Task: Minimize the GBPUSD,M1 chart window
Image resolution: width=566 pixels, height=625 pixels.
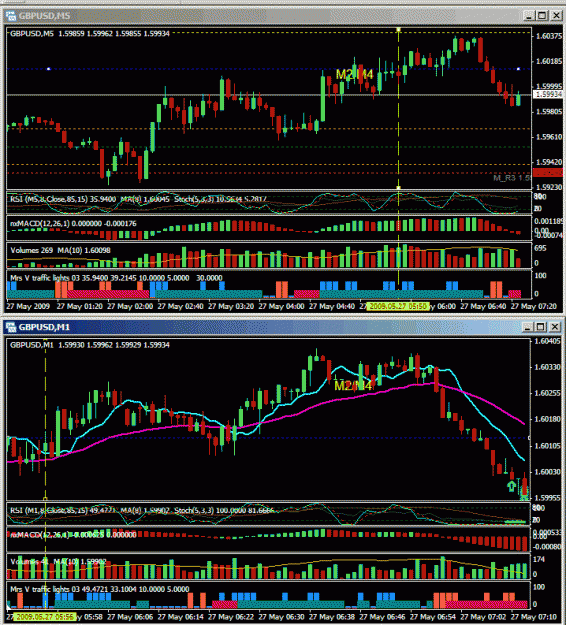Action: click(527, 327)
